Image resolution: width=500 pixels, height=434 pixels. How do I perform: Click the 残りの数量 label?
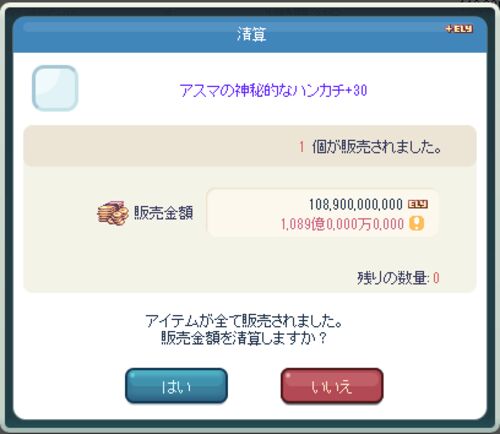click(393, 278)
